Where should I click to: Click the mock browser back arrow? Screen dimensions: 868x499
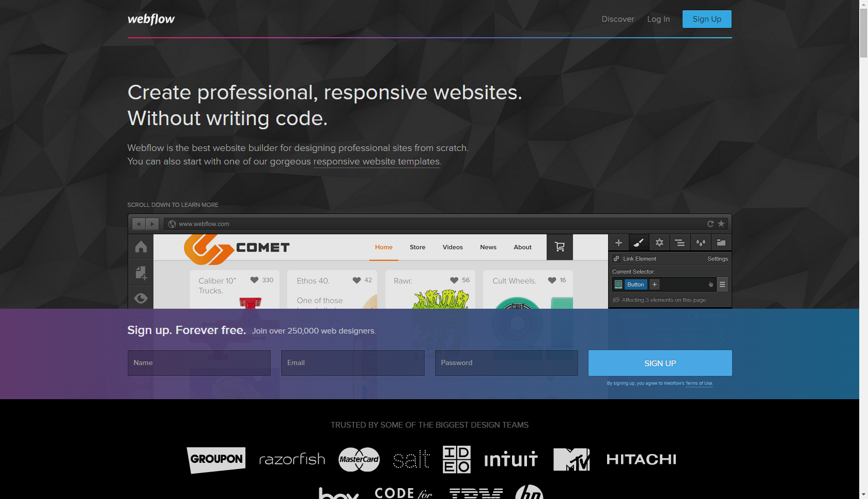pyautogui.click(x=138, y=224)
